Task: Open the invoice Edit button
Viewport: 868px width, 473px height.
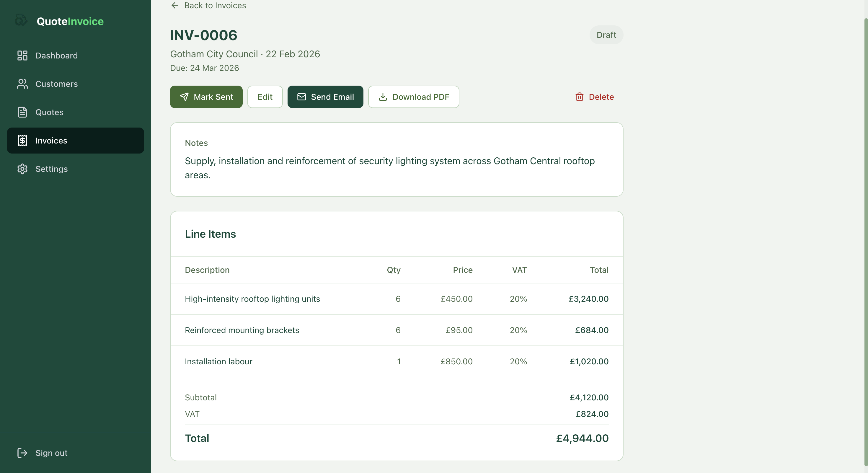Action: (x=265, y=97)
